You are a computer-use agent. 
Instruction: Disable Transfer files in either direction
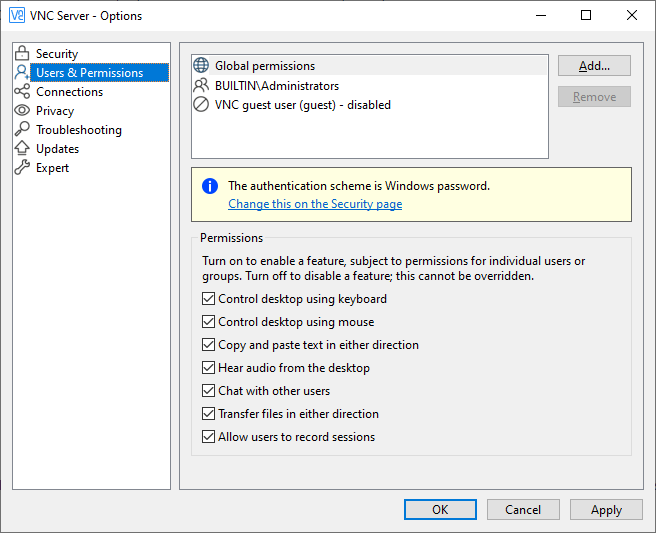pos(208,414)
